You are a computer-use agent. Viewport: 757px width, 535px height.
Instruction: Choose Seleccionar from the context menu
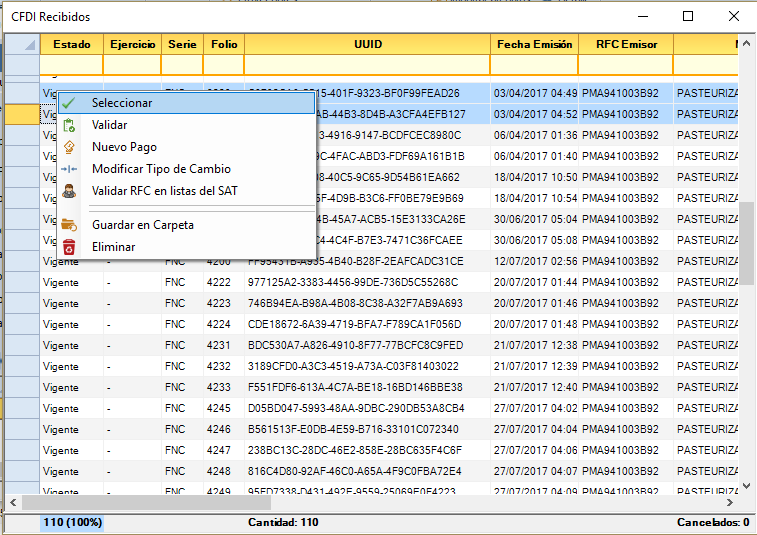coord(122,103)
